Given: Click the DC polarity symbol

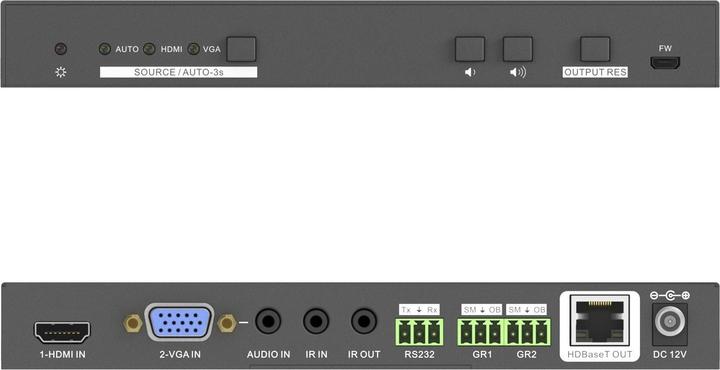Looking at the screenshot, I should (670, 295).
